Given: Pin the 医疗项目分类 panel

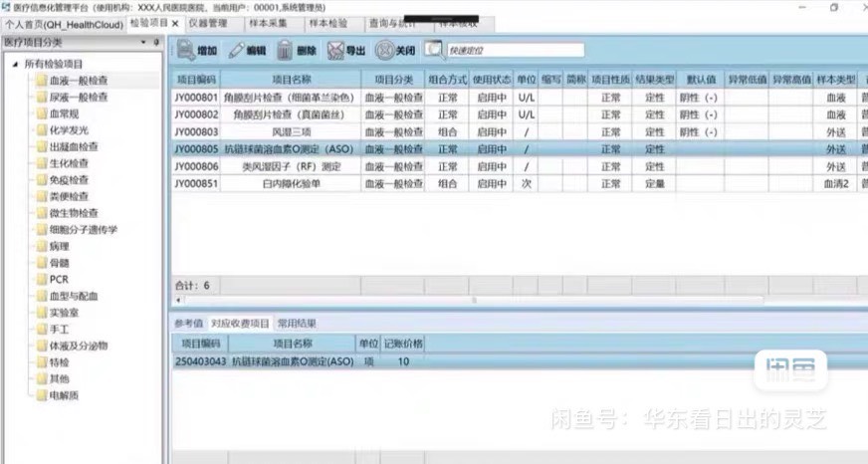Looking at the screenshot, I should (156, 42).
